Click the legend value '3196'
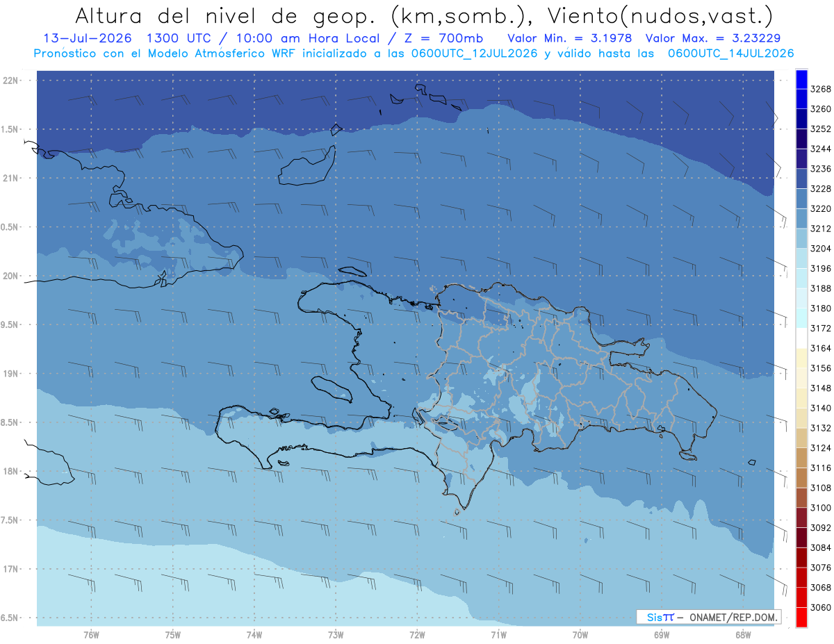Screen dimensions: 834x644 [821, 268]
